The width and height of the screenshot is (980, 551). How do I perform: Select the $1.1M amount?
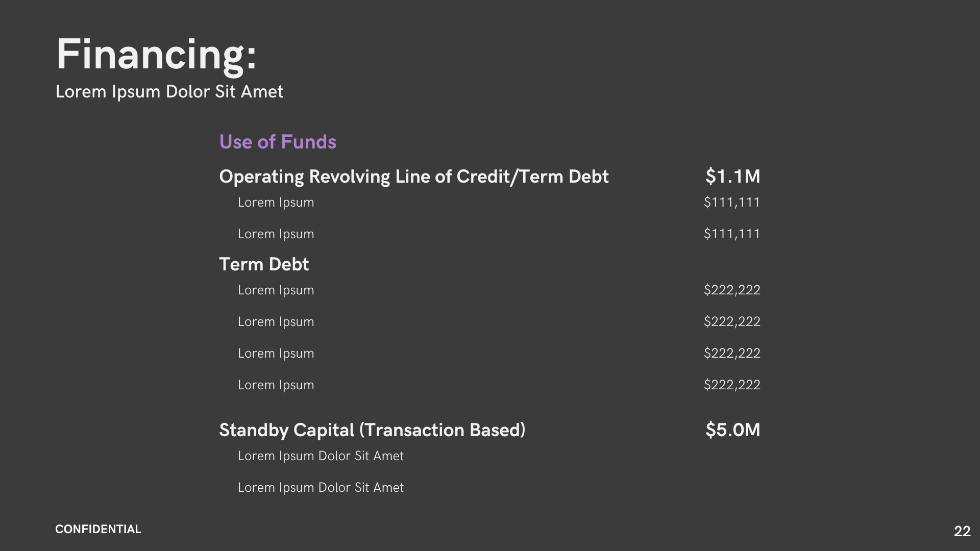click(732, 176)
